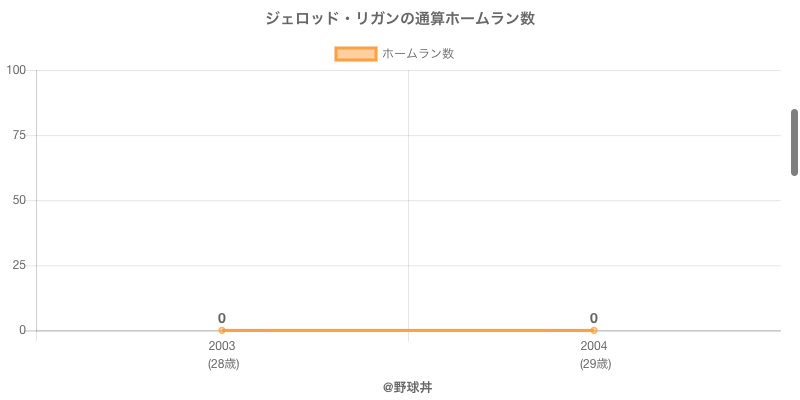This screenshot has height=400, width=800.
Task: Click the vertical scrollbar thumb on right
Action: (794, 142)
